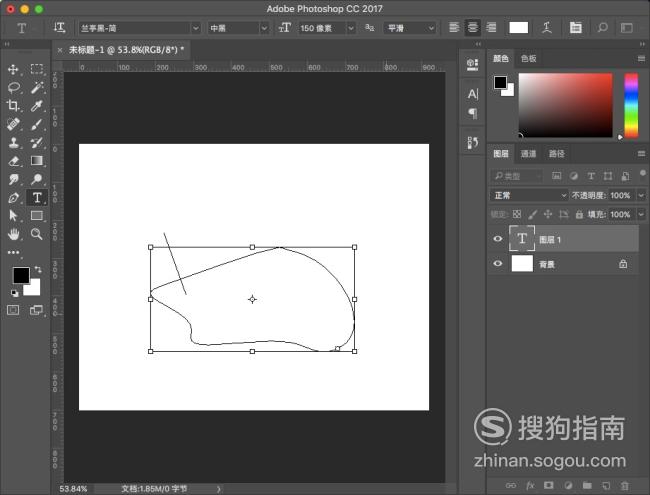Open the layer filter type dropdown
The image size is (650, 495).
click(x=517, y=176)
